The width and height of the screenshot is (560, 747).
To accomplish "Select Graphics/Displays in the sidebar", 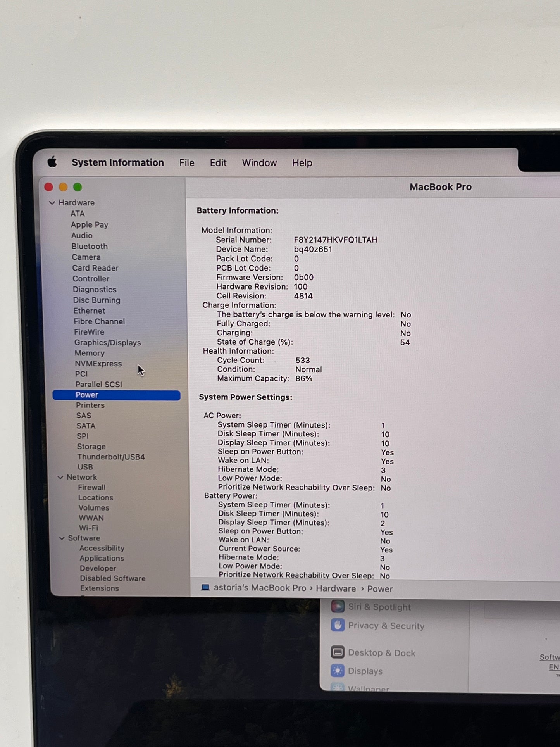I will [108, 343].
